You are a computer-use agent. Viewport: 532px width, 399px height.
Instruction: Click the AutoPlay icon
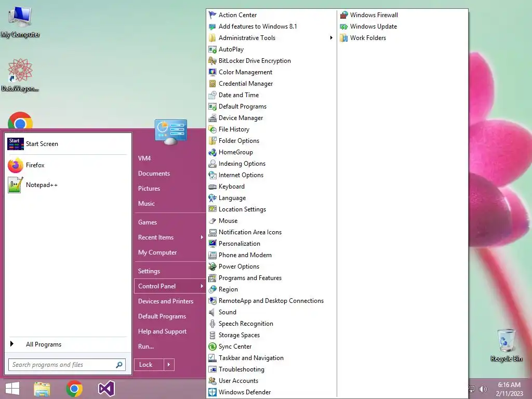pos(212,49)
